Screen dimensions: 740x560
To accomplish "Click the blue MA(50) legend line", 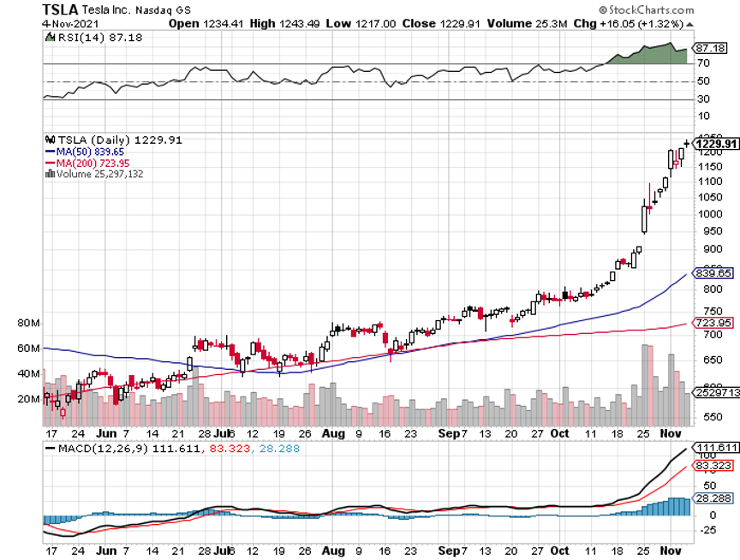I will pos(50,152).
